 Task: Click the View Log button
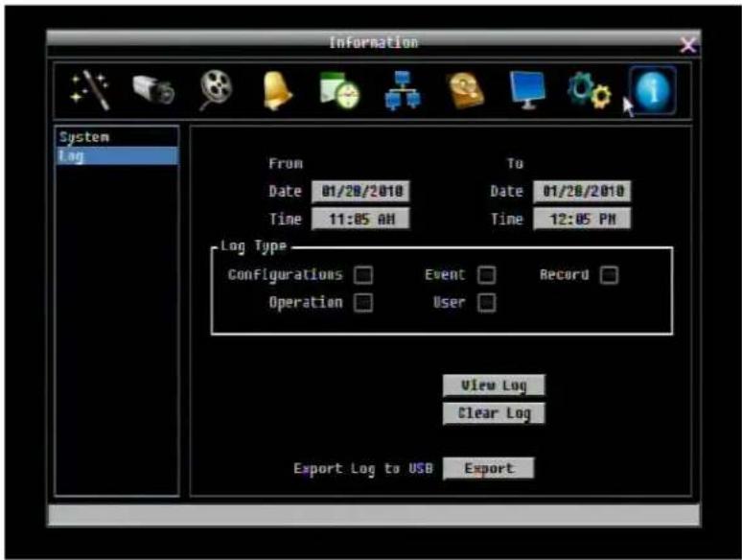(494, 385)
